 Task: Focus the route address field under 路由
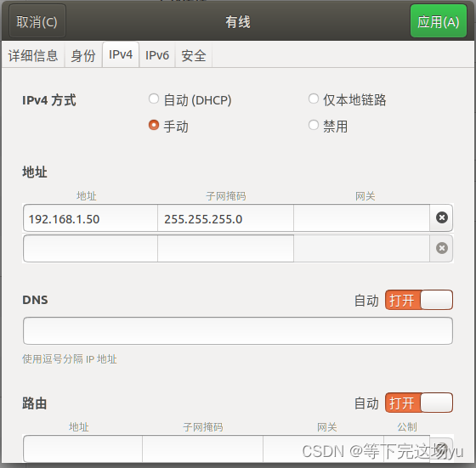[x=83, y=449]
